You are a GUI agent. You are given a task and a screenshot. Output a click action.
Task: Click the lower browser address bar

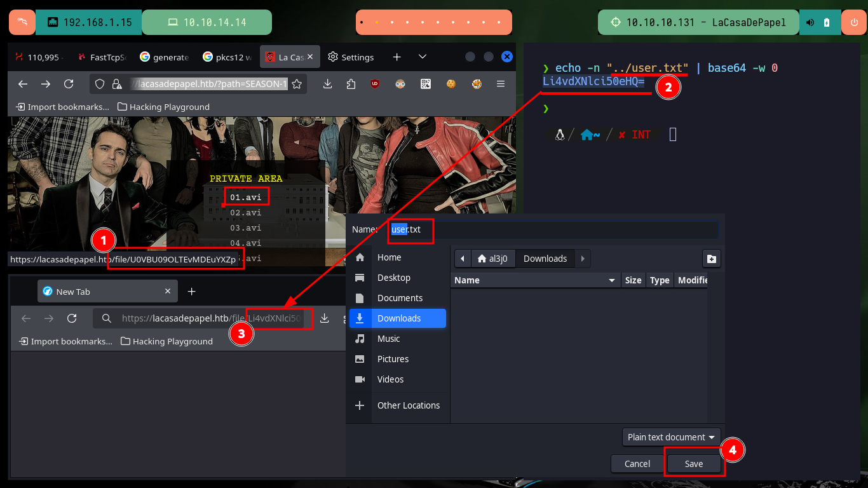(203, 318)
